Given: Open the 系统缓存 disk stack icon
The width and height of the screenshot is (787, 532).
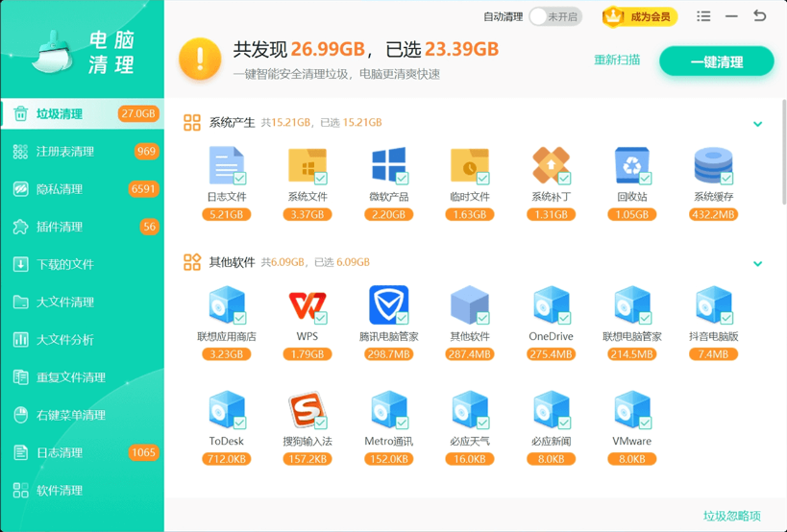Looking at the screenshot, I should [x=713, y=165].
